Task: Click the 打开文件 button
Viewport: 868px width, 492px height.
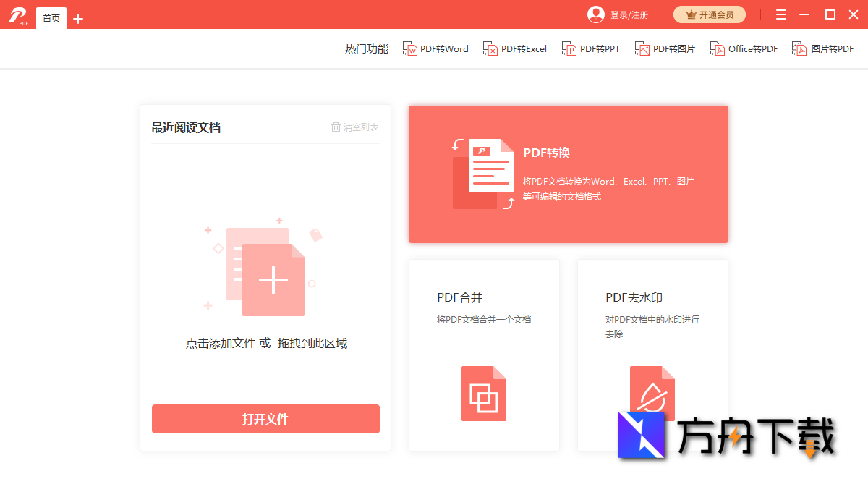Action: point(265,419)
